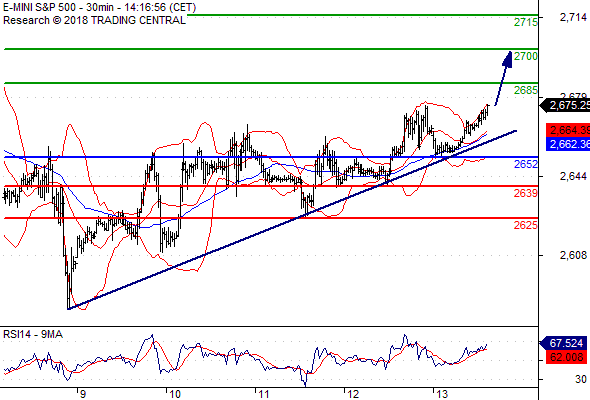Viewport: 590px width, 400px height.
Task: Click the 2685 resistance label
Action: coord(526,90)
